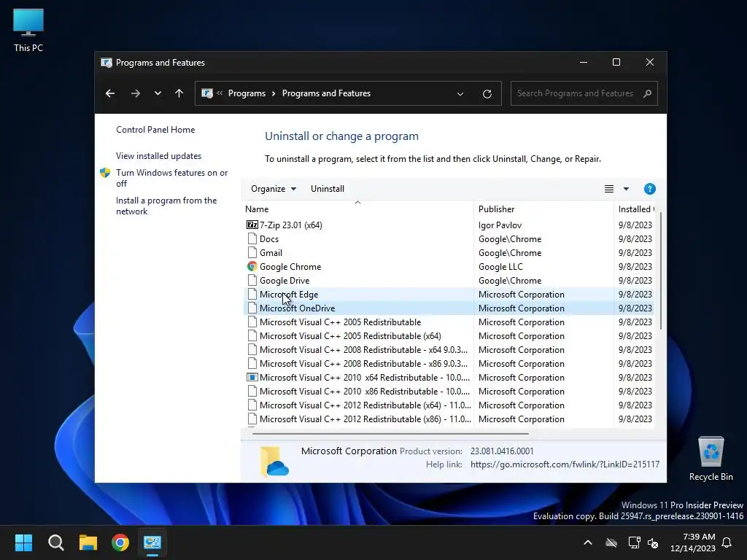Open the Windows Start button

(x=23, y=542)
